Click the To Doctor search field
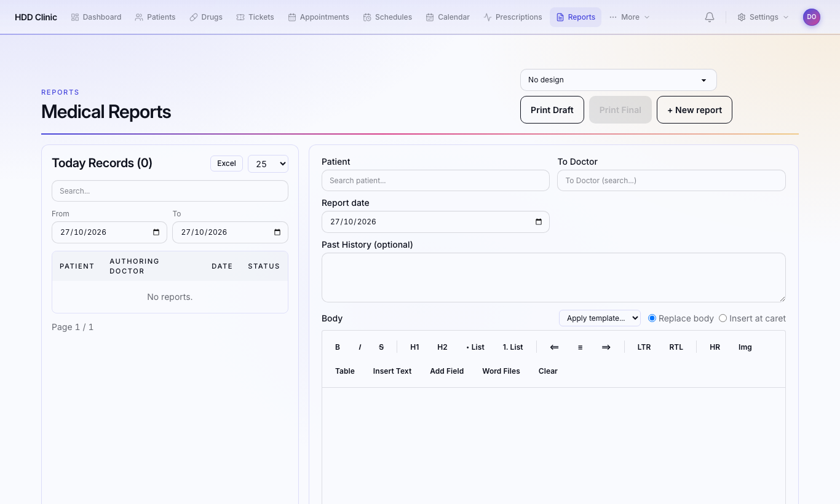 click(x=672, y=181)
